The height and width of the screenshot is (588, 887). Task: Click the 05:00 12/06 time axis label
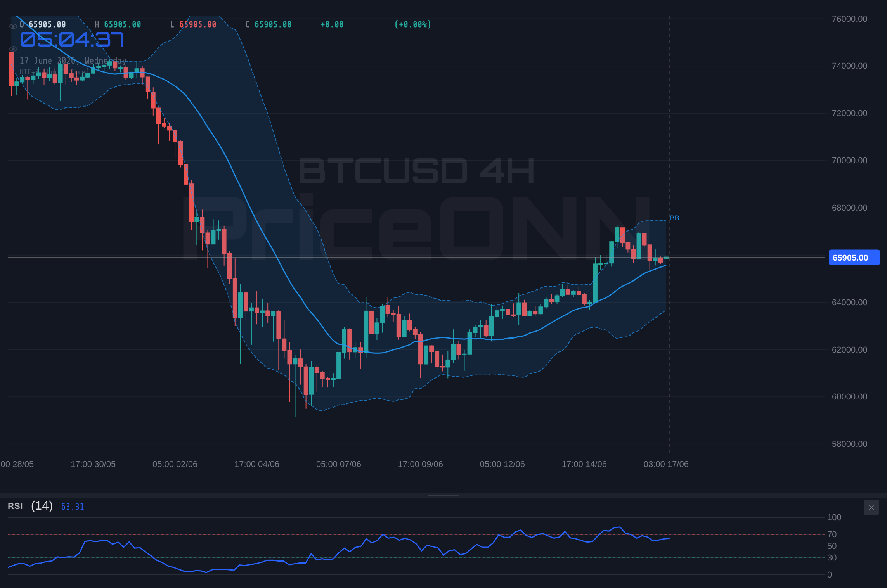(x=502, y=464)
